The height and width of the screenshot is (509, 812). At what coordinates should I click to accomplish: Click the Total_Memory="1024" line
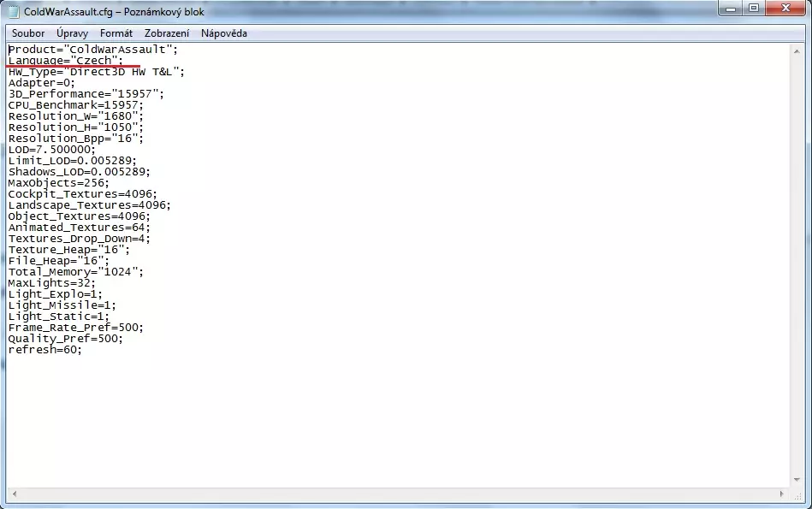75,272
